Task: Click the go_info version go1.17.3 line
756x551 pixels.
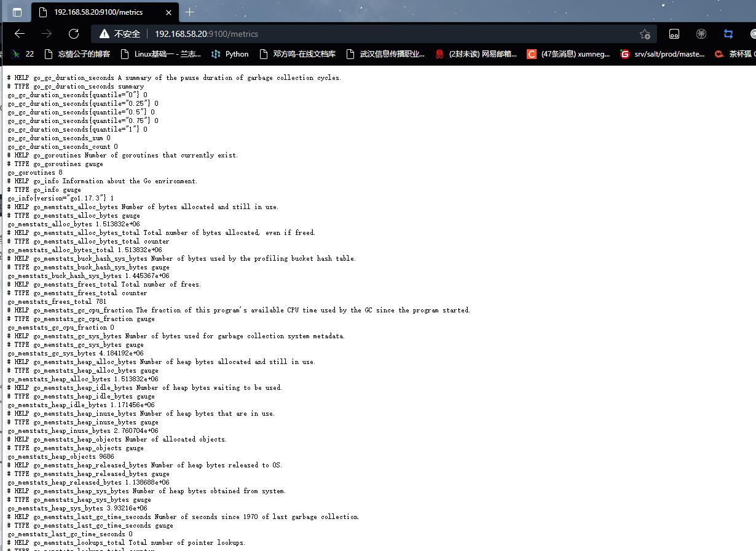Action: [x=61, y=199]
